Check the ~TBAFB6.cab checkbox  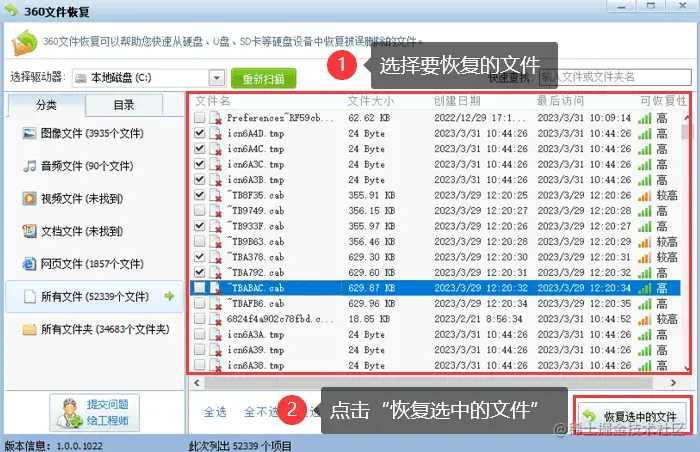click(x=200, y=303)
